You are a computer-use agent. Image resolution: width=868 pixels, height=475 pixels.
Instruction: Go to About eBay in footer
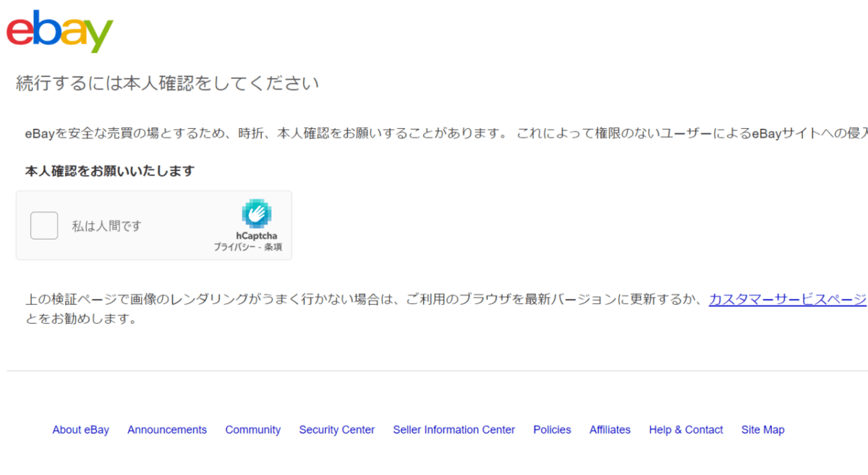point(80,429)
